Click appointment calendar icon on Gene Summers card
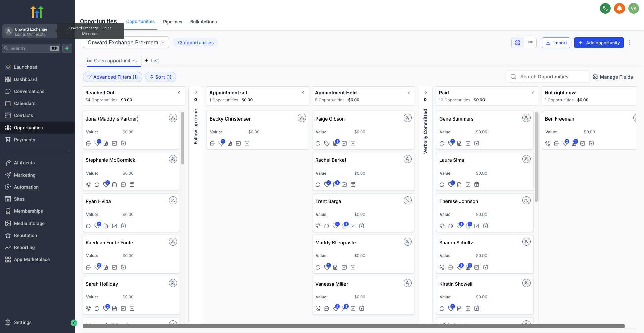 477,143
